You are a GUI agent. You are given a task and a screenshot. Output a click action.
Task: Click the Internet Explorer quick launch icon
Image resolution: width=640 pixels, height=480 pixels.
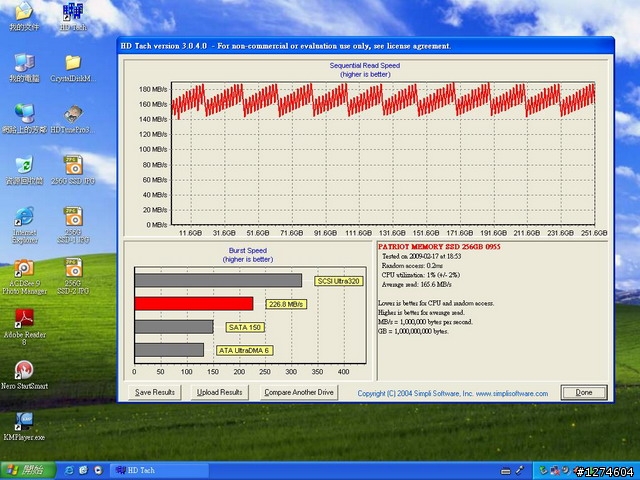pyautogui.click(x=69, y=470)
